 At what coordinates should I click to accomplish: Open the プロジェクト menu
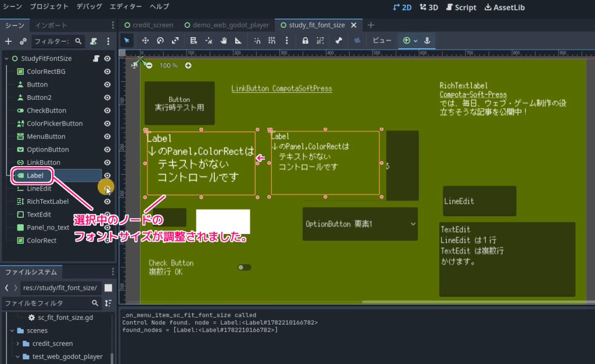click(x=49, y=6)
